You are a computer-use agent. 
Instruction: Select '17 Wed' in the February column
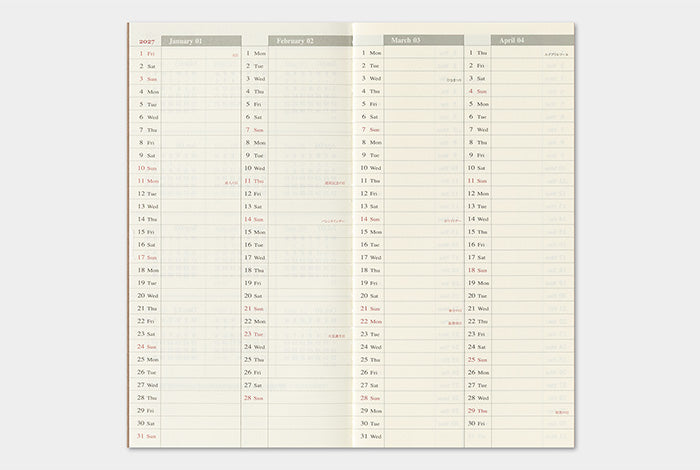click(x=255, y=258)
